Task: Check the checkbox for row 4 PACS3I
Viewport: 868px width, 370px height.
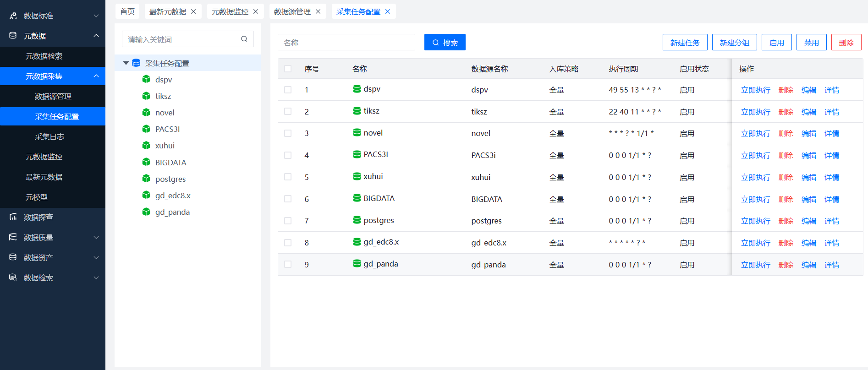Action: (288, 155)
